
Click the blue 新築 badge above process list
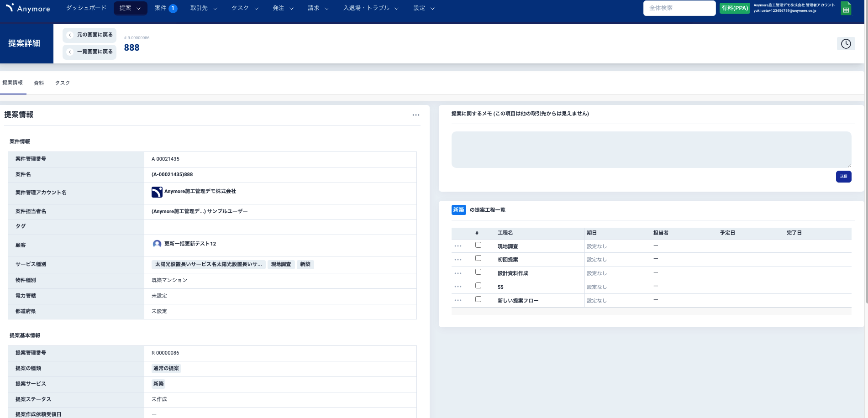click(x=458, y=210)
